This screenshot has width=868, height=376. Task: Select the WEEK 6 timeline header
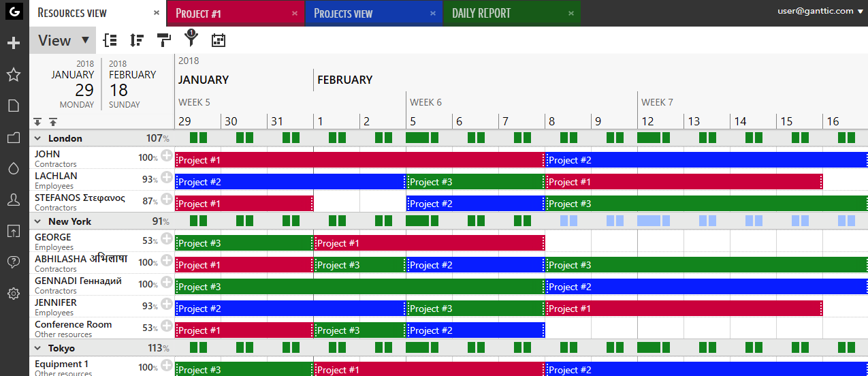pyautogui.click(x=425, y=102)
